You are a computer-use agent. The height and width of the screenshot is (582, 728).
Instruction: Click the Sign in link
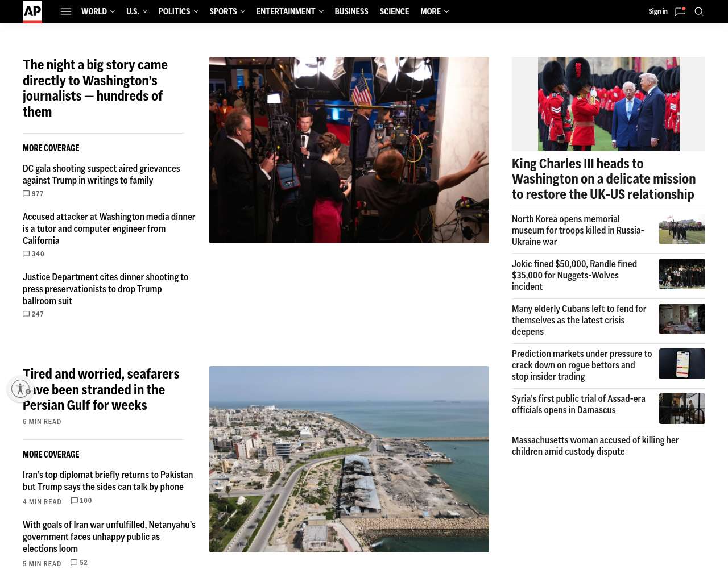(x=658, y=11)
